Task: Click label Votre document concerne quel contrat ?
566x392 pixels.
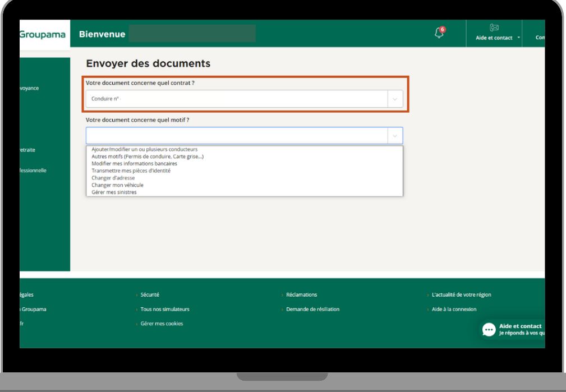Action: (x=140, y=82)
